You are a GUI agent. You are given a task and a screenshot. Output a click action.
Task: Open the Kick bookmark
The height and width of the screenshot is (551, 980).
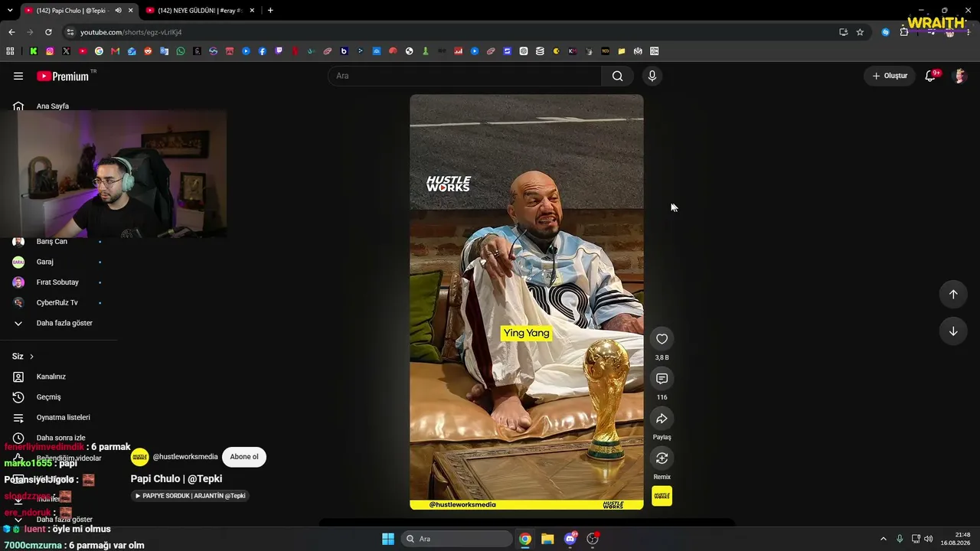pos(34,51)
